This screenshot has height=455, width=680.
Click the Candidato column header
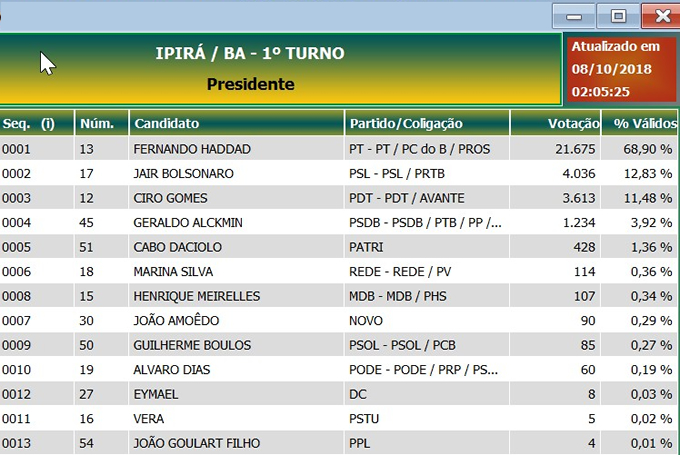(x=236, y=123)
